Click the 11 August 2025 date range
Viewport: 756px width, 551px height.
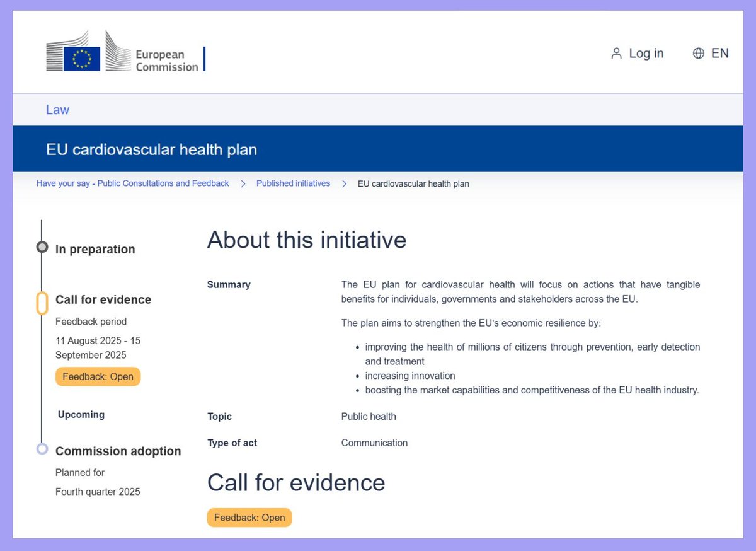98,347
